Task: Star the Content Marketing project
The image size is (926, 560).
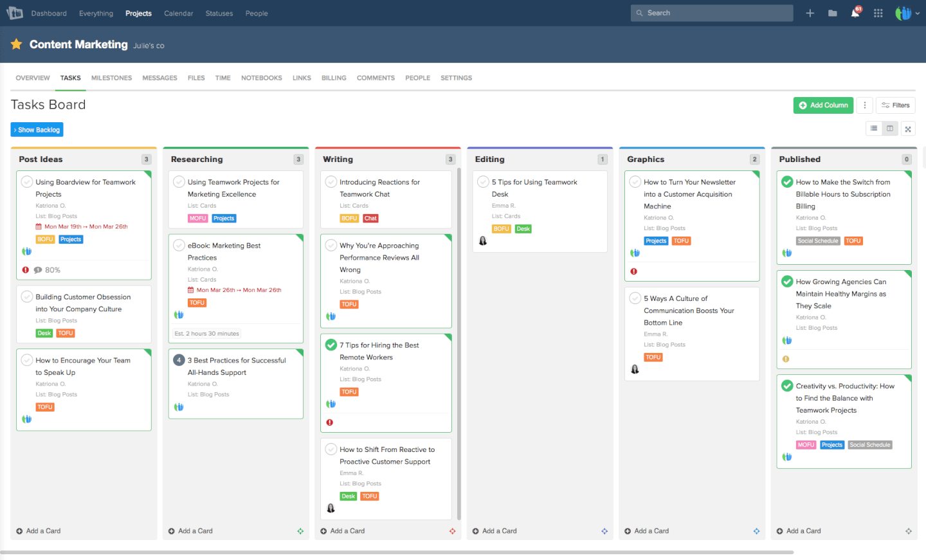Action: point(17,44)
